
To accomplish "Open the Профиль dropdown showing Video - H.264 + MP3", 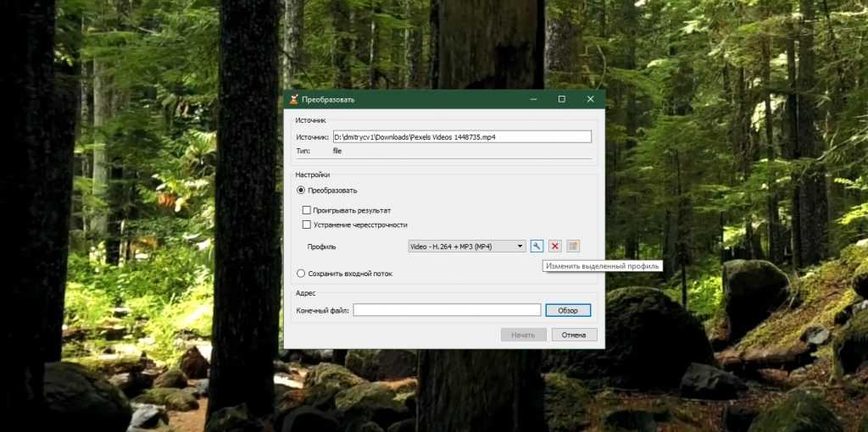I will click(467, 246).
